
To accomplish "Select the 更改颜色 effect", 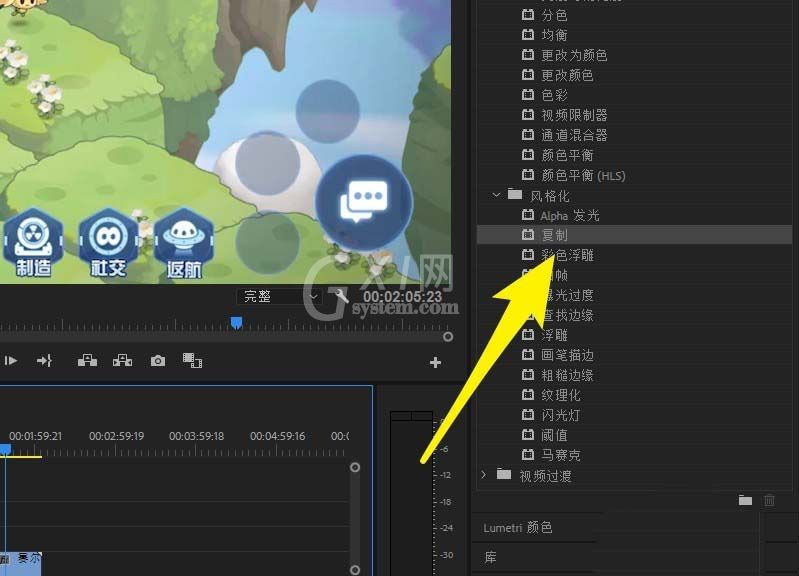I will (568, 75).
